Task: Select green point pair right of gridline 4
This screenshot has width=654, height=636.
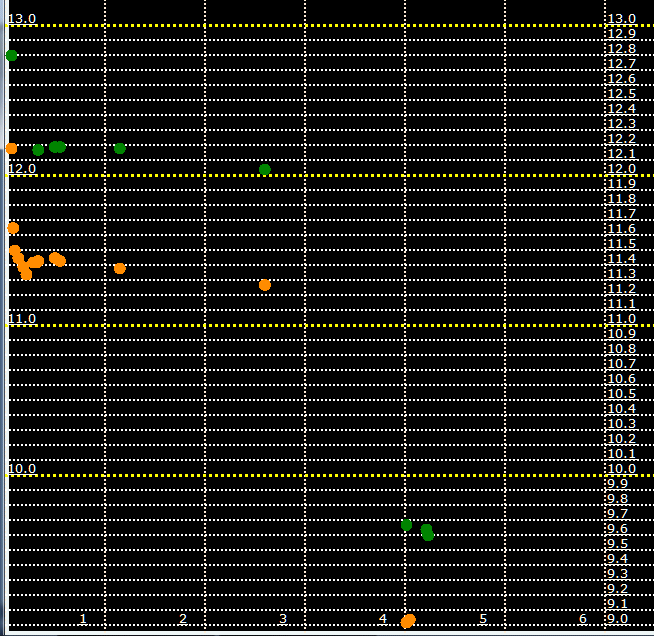Action: click(x=427, y=532)
